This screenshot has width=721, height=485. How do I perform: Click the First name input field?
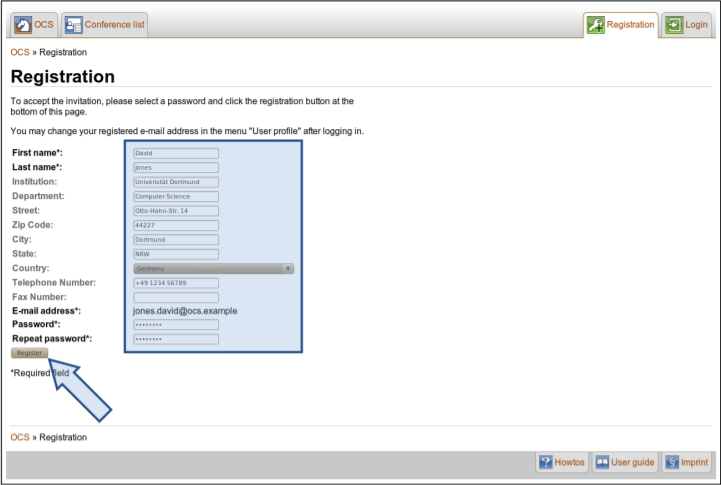175,154
